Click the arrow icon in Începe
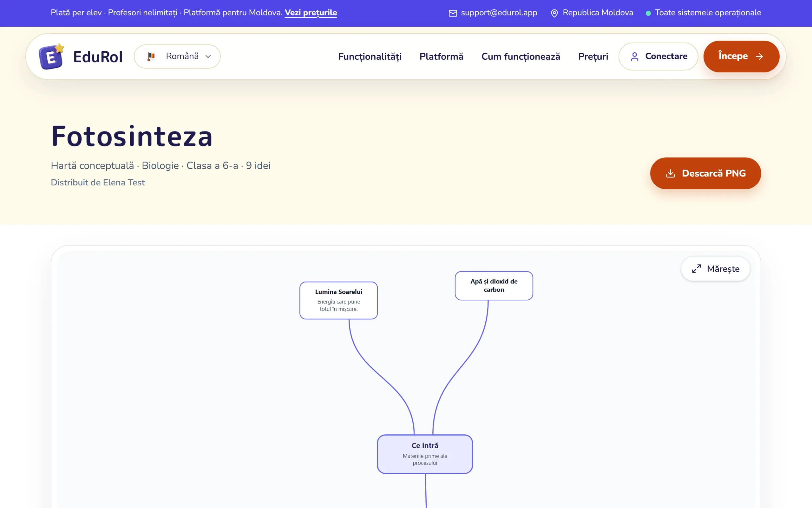Image resolution: width=812 pixels, height=508 pixels. click(759, 57)
